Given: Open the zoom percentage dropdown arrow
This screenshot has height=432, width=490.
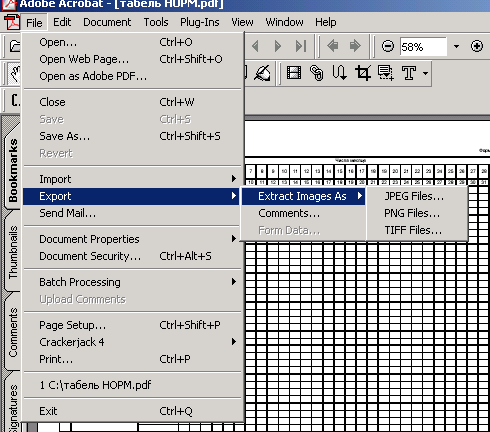Looking at the screenshot, I should pos(456,46).
